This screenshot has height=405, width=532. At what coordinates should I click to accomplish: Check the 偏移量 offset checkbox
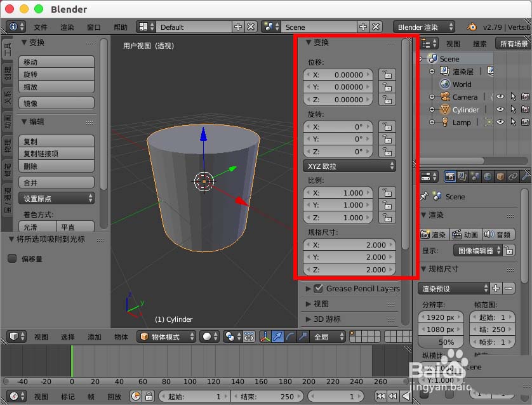[x=12, y=258]
